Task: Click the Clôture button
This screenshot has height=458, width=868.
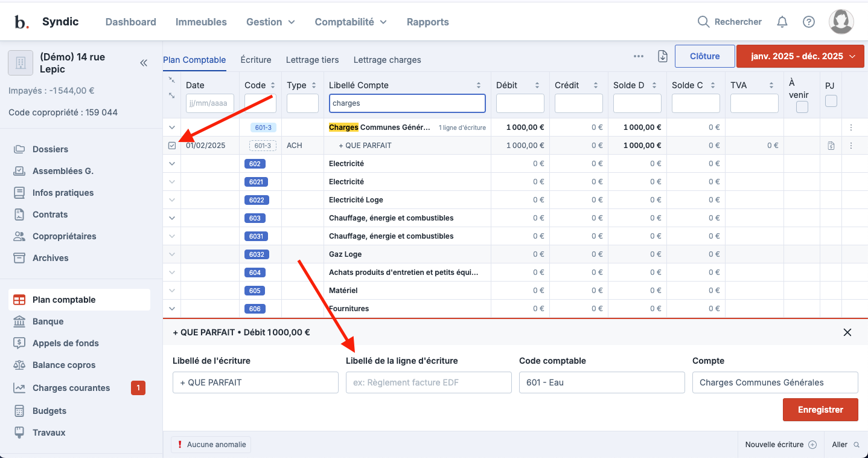Action: [704, 56]
